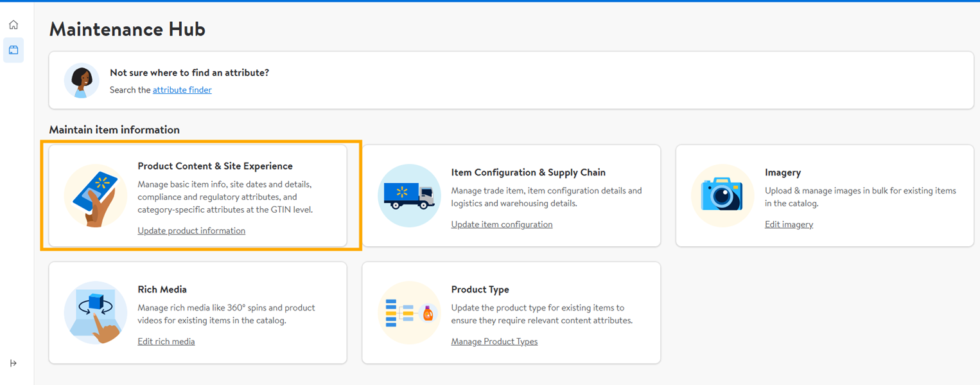The image size is (980, 385).
Task: Select the Product Type card title
Action: (x=480, y=289)
